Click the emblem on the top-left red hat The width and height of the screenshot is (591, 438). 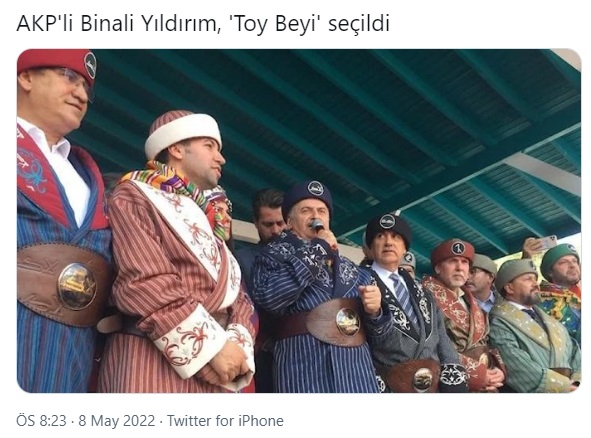tap(90, 65)
